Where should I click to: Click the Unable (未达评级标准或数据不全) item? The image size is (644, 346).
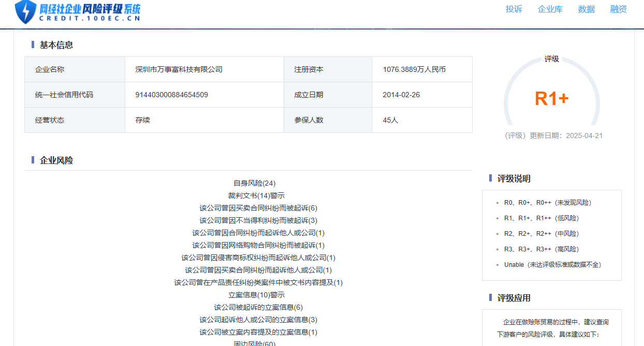(x=553, y=265)
